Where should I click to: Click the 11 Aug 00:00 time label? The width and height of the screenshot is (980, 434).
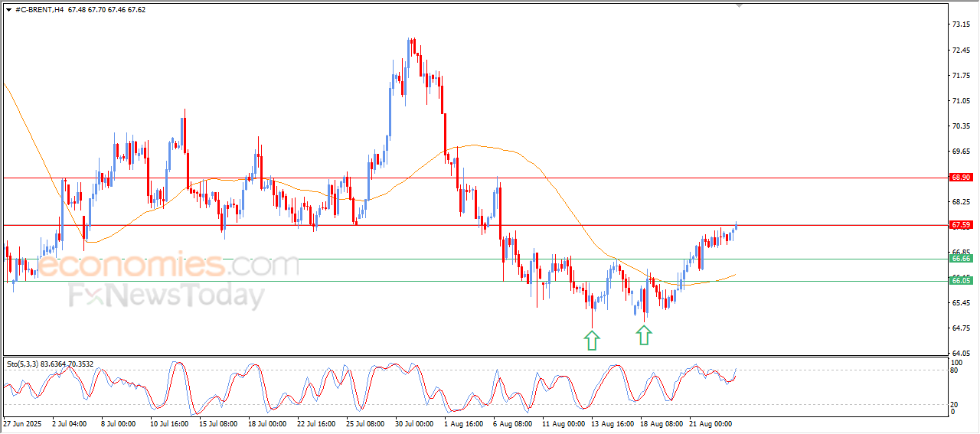point(563,423)
